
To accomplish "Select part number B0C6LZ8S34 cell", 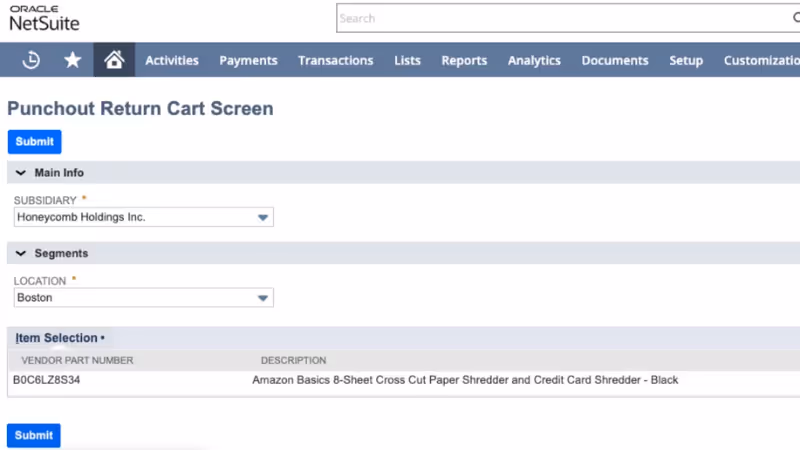I will point(46,380).
